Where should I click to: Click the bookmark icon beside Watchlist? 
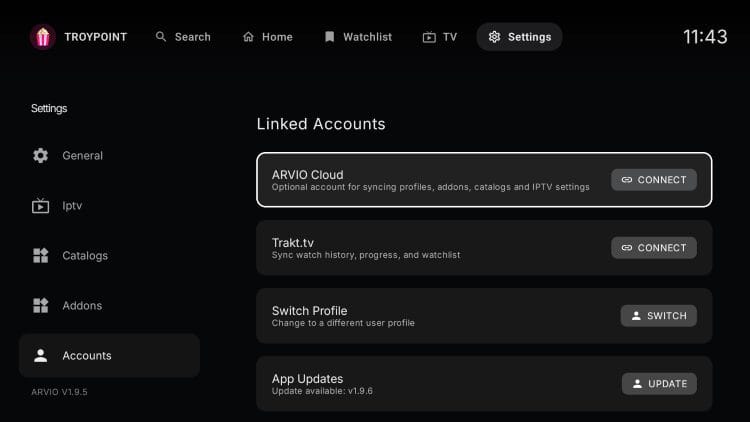[330, 37]
